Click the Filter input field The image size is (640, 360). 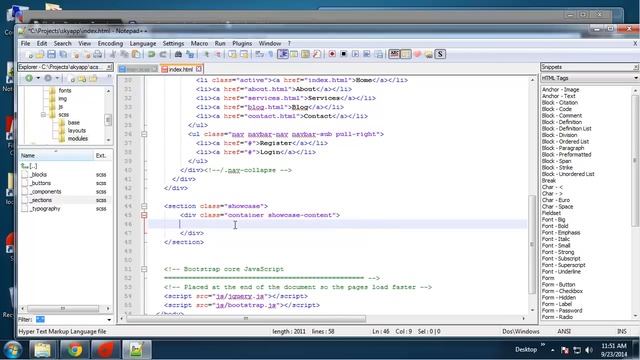click(69, 320)
